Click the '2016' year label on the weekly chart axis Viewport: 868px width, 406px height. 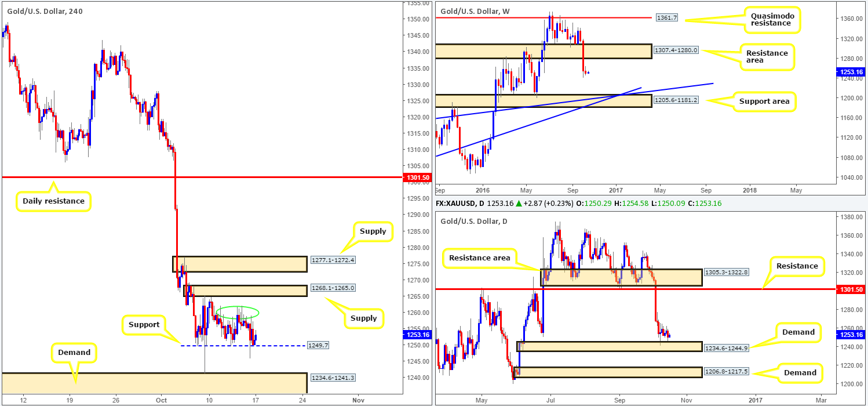click(482, 190)
